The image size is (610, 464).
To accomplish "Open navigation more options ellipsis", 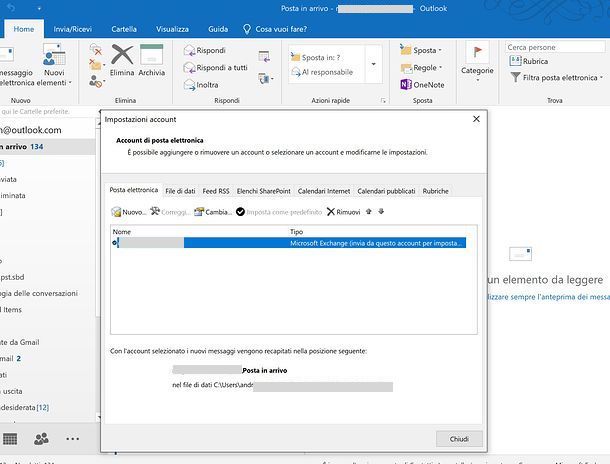I will (72, 439).
